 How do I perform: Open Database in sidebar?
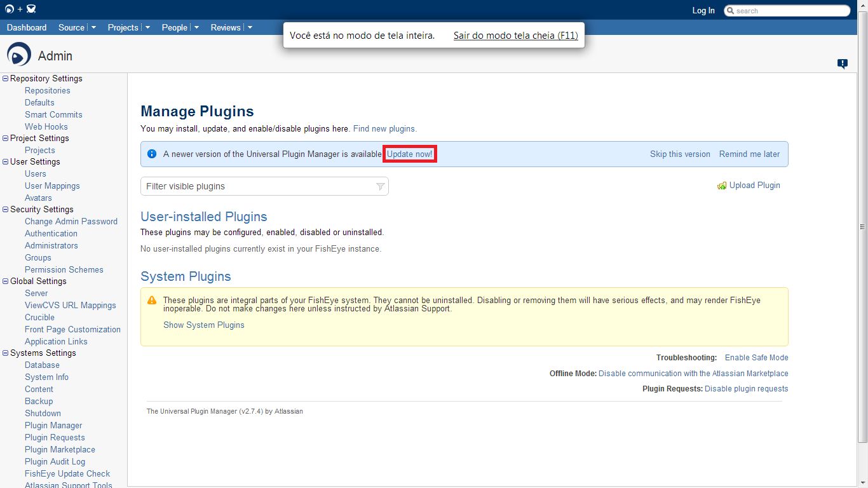pos(42,365)
